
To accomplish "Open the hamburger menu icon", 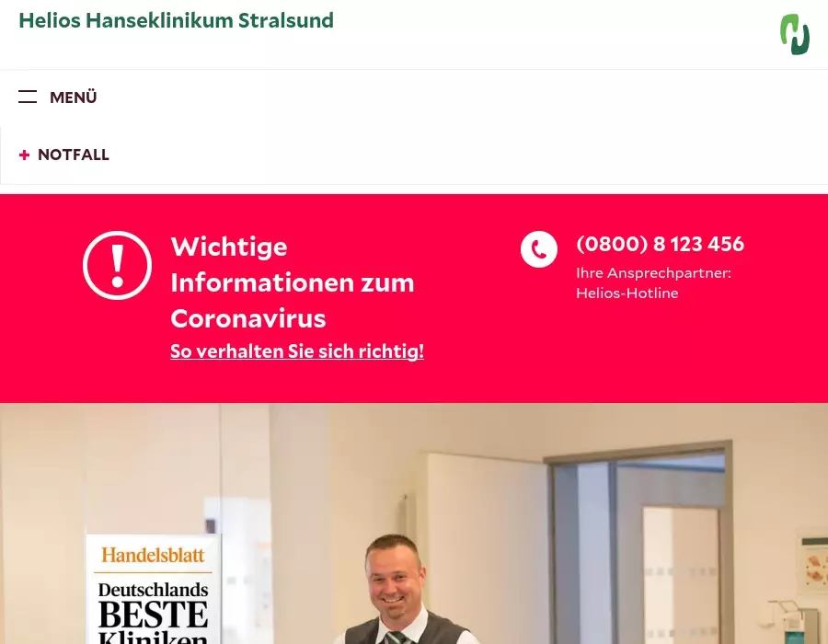I will coord(28,97).
